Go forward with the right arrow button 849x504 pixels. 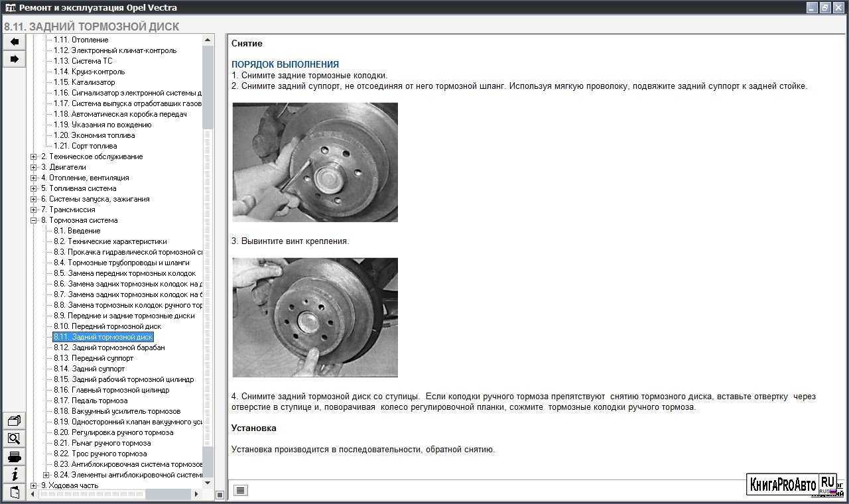(14, 59)
